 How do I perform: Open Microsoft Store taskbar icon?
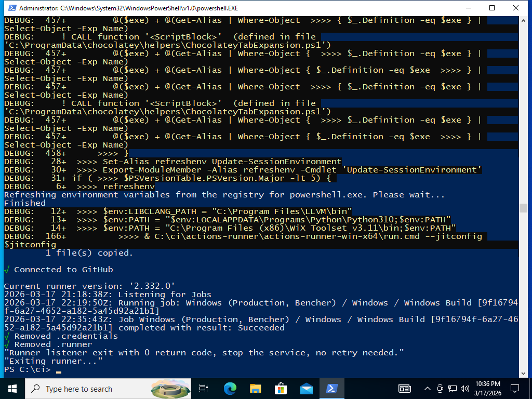click(281, 388)
